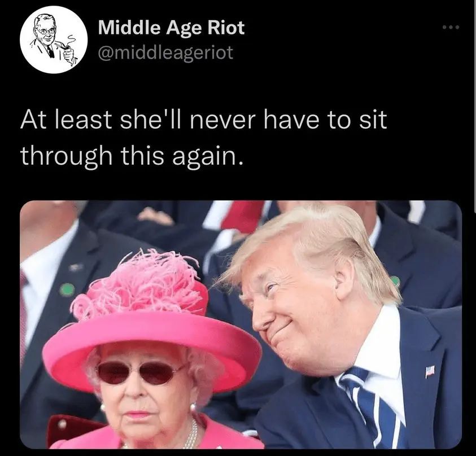Click the pearl earring in the photo
The image size is (476, 456).
coord(192,407)
